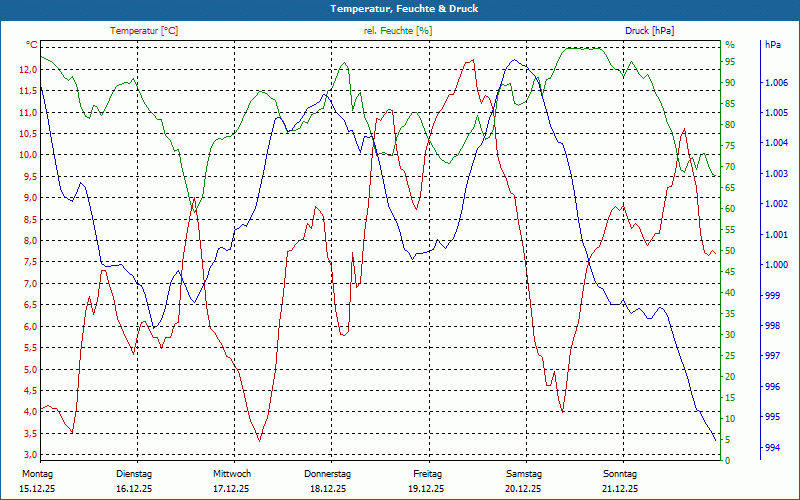Click the '35' humidity axis value
800x500 pixels.
[x=730, y=314]
